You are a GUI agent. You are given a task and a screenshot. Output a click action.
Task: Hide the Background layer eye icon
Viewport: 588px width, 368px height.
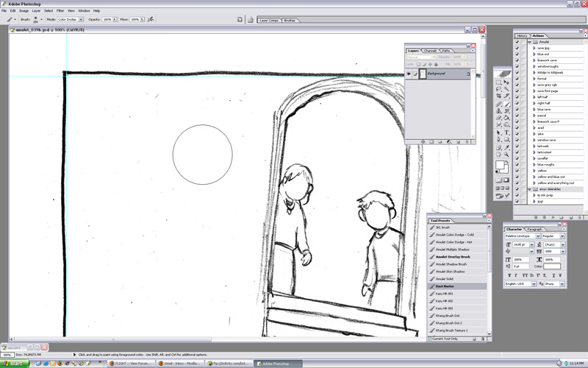click(409, 74)
